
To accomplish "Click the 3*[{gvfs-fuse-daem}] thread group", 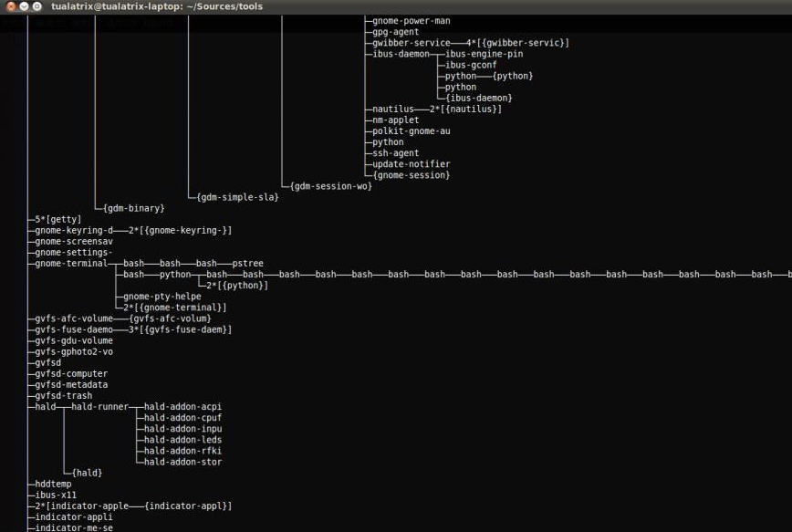I will point(181,330).
